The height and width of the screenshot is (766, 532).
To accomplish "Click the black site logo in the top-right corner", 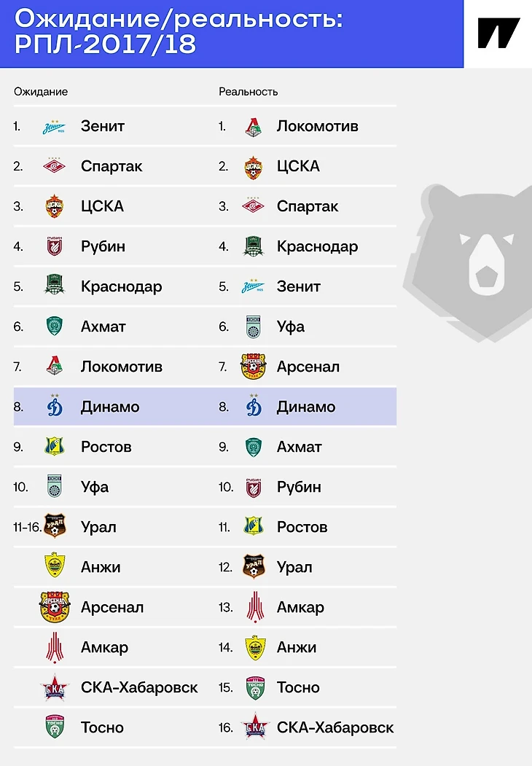I will tap(498, 34).
